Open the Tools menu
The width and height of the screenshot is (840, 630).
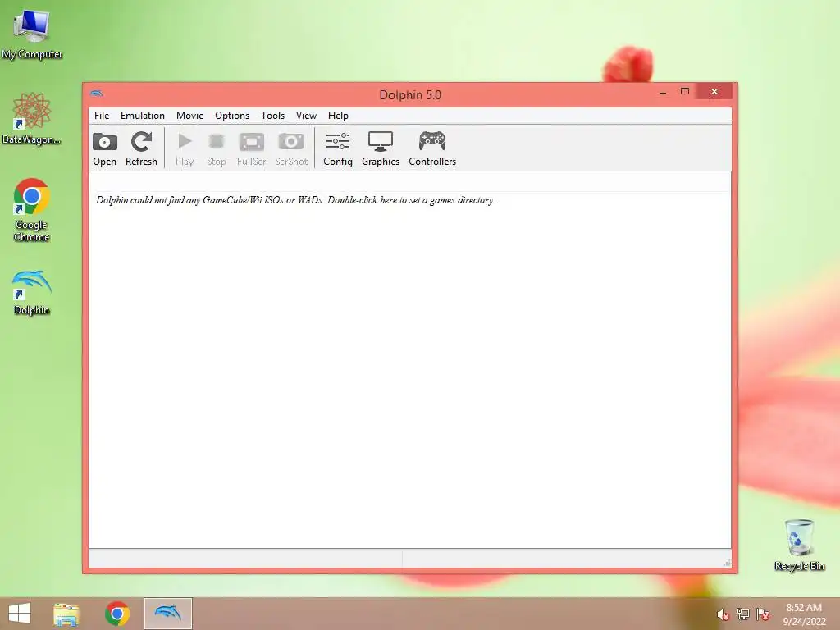pyautogui.click(x=272, y=116)
